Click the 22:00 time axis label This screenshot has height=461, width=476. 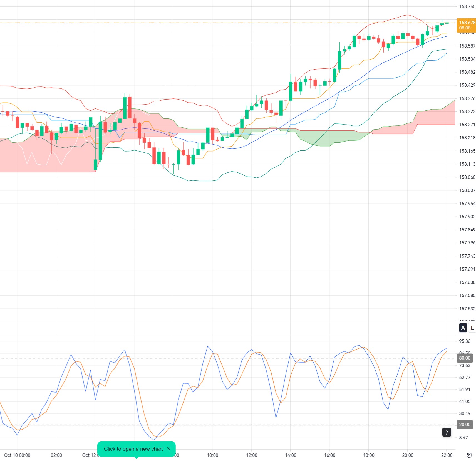click(447, 455)
